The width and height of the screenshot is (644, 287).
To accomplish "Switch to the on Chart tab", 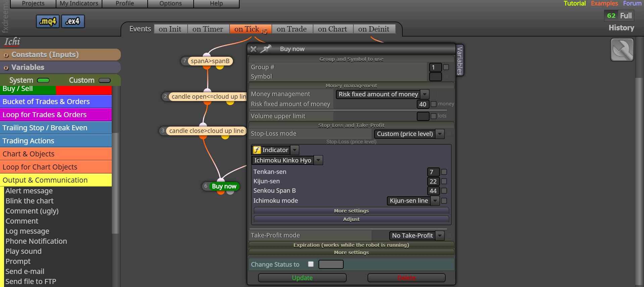I will (333, 29).
